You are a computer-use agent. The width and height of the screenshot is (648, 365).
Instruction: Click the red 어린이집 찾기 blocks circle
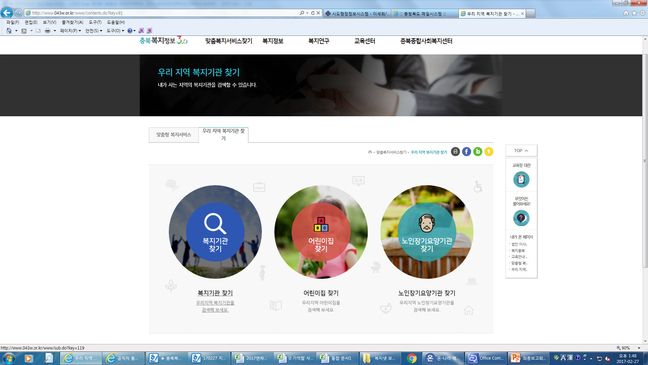[321, 232]
